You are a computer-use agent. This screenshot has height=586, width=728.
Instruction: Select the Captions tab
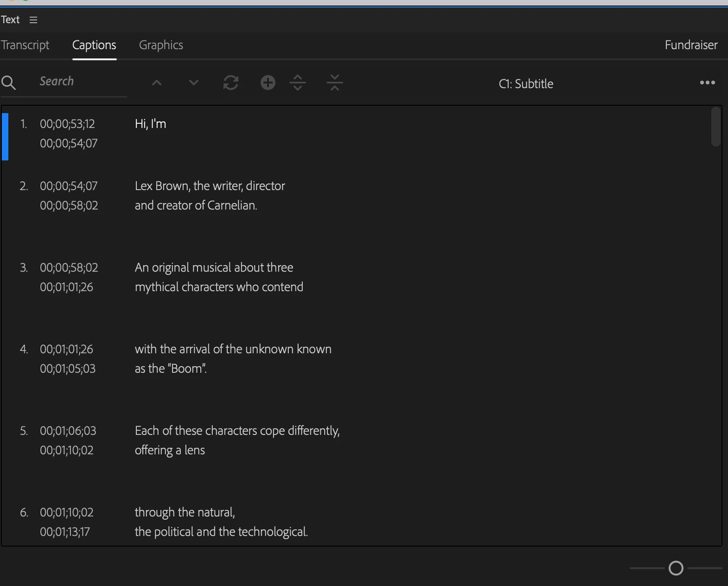coord(94,45)
